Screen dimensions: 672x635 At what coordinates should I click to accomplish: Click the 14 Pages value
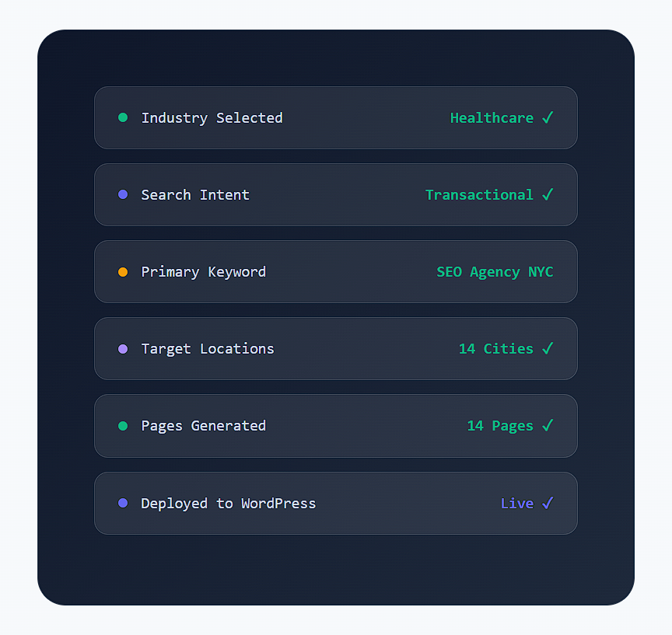click(500, 426)
